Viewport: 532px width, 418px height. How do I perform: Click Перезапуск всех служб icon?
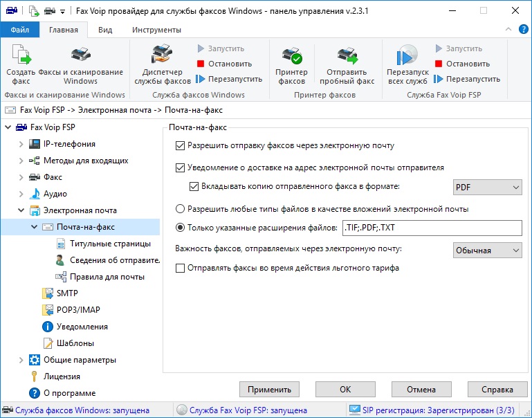pos(407,55)
